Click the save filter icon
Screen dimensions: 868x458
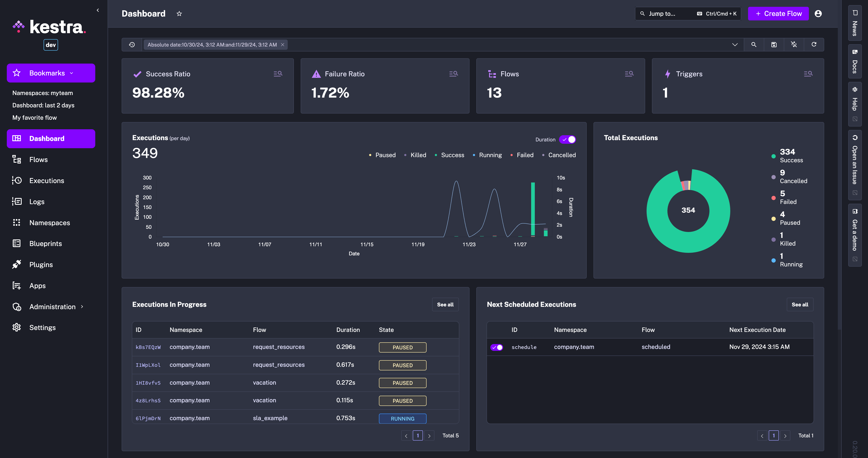774,44
